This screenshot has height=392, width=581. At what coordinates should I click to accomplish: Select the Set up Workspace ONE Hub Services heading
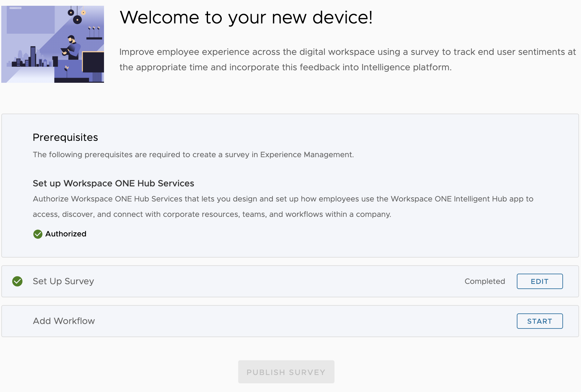coord(113,183)
